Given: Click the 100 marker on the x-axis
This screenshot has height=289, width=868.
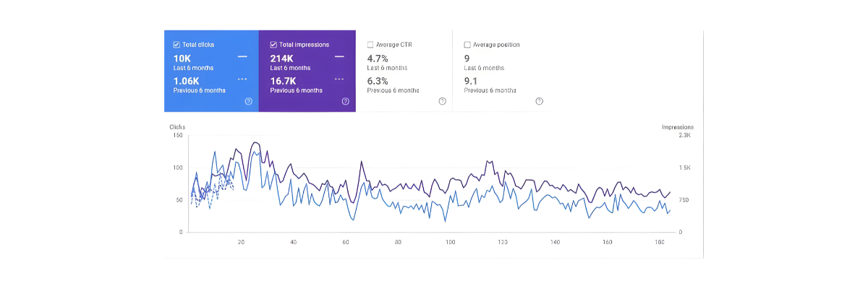Looking at the screenshot, I should pyautogui.click(x=450, y=242).
